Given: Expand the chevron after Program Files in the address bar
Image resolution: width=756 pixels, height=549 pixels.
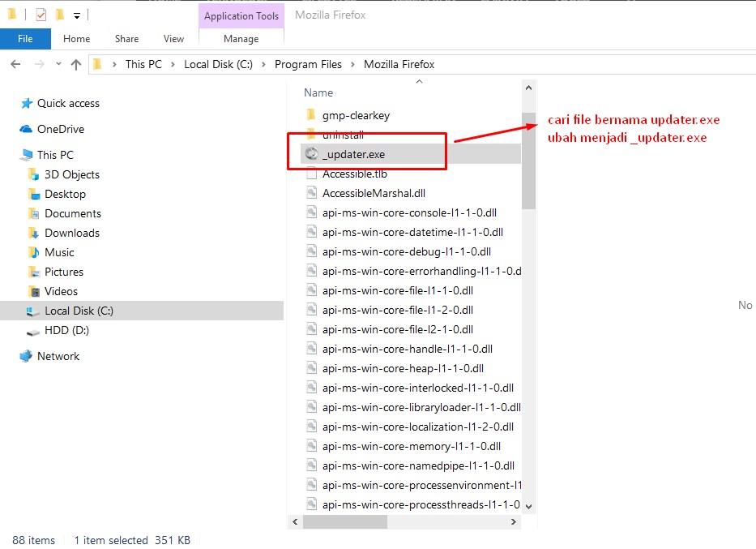Looking at the screenshot, I should point(352,65).
